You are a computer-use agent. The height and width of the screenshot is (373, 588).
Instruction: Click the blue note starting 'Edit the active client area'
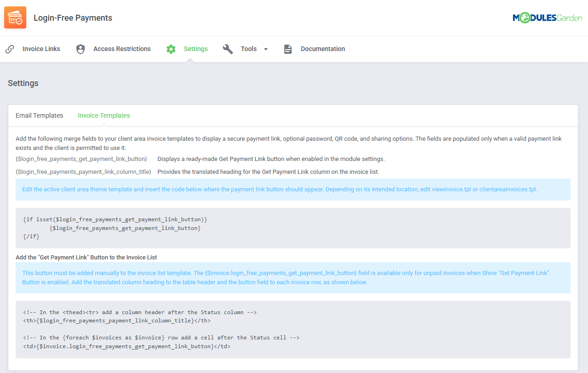tap(293, 189)
